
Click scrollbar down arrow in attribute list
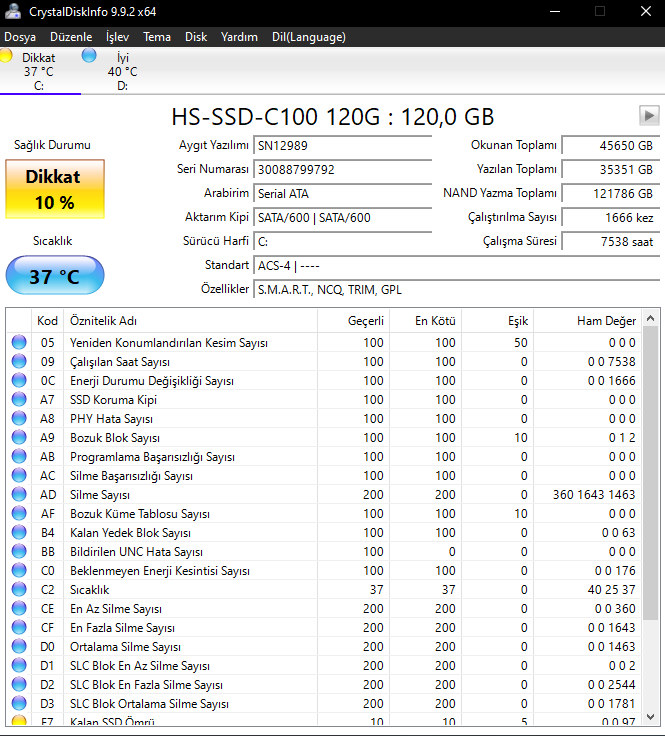pos(650,716)
